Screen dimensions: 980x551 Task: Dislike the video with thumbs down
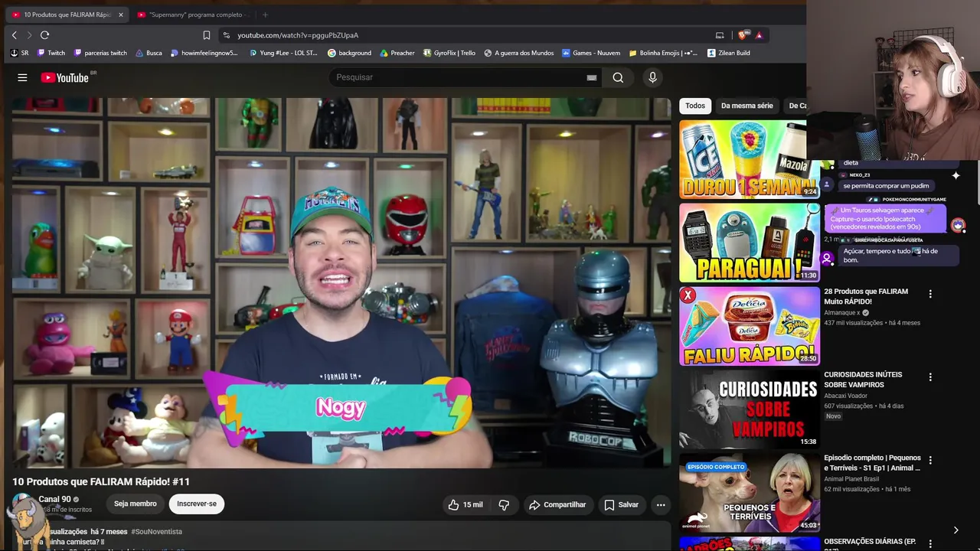pyautogui.click(x=504, y=504)
